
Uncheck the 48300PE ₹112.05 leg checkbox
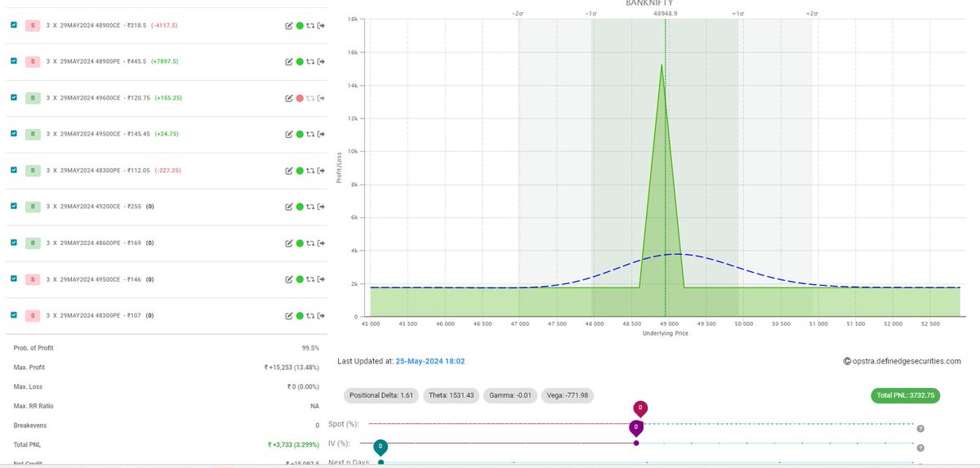pos(13,170)
